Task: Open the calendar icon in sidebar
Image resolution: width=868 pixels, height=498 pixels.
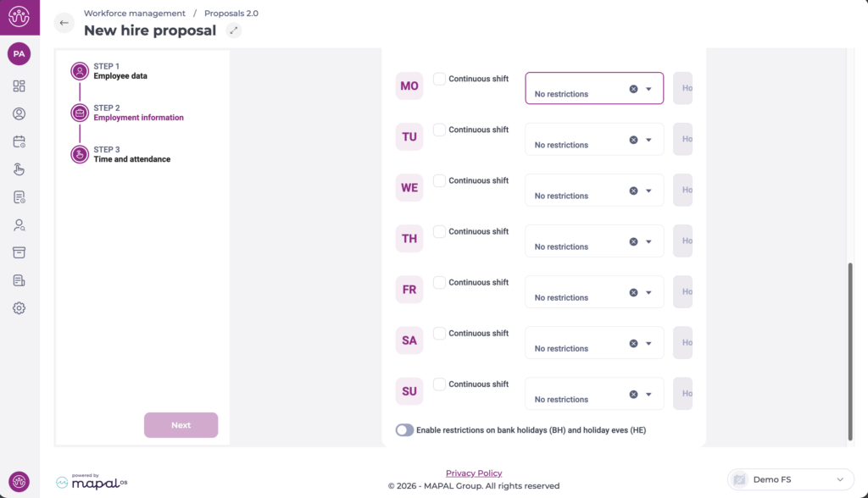Action: pyautogui.click(x=19, y=141)
